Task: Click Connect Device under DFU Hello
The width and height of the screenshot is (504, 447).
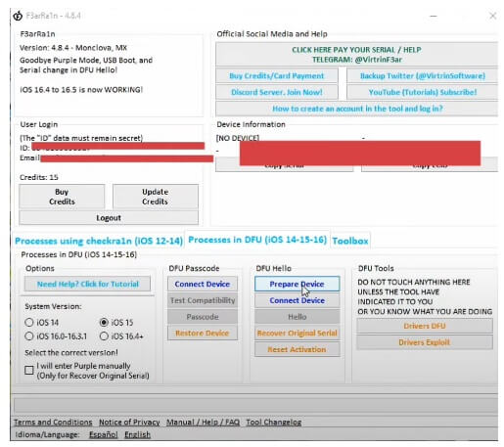Action: 297,300
